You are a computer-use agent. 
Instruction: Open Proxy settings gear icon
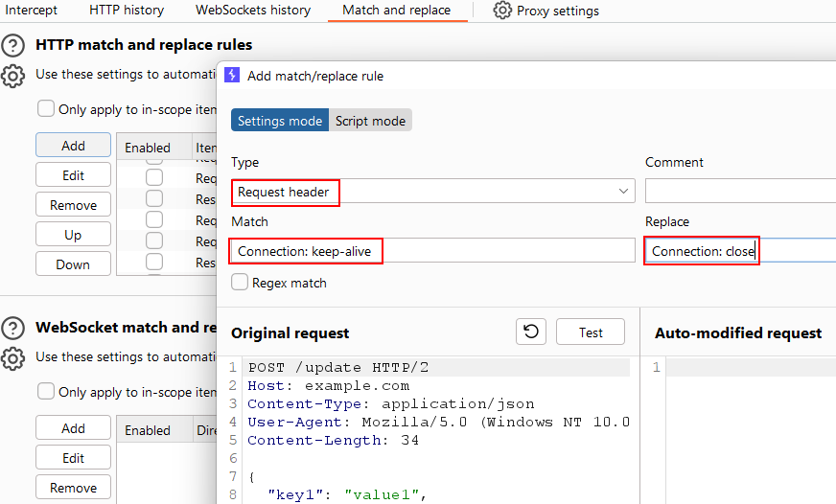[502, 11]
